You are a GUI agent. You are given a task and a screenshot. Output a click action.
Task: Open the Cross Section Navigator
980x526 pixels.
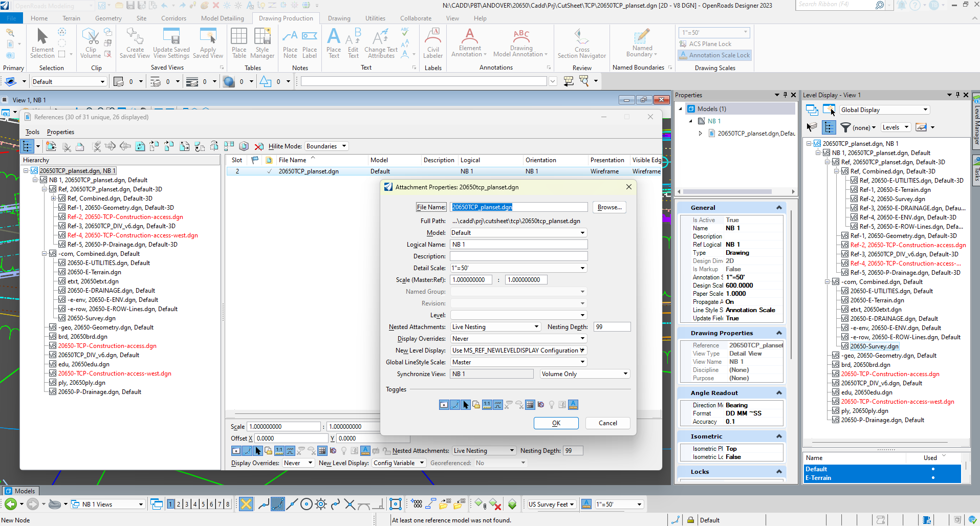pyautogui.click(x=581, y=42)
